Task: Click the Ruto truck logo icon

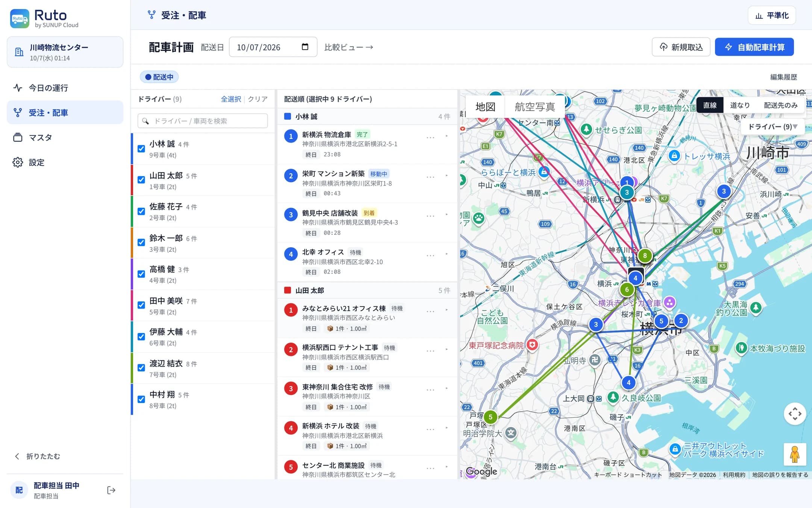Action: 20,18
